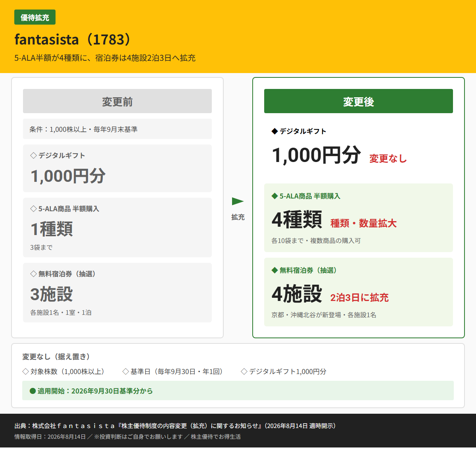Click the 3施設 value
Screen dimensions: 476x457
(52, 294)
